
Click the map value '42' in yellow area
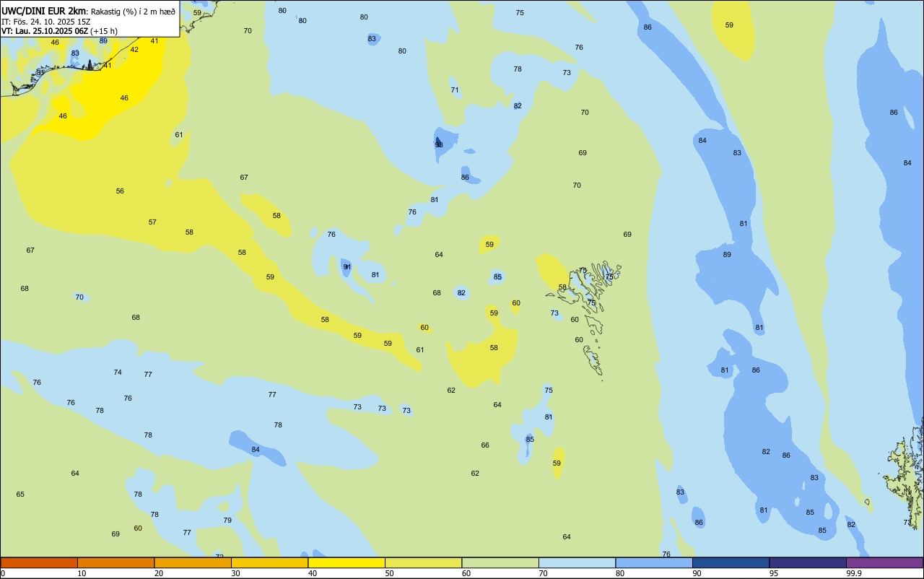tap(134, 50)
